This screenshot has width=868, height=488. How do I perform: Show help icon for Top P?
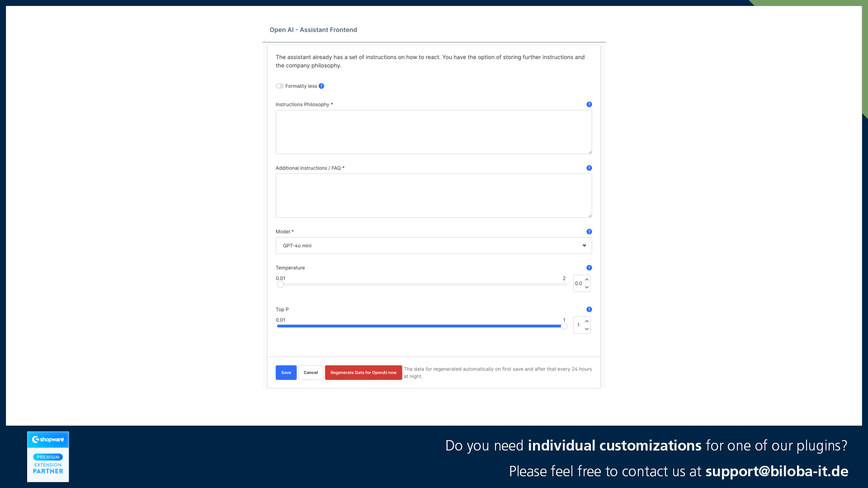click(x=589, y=310)
